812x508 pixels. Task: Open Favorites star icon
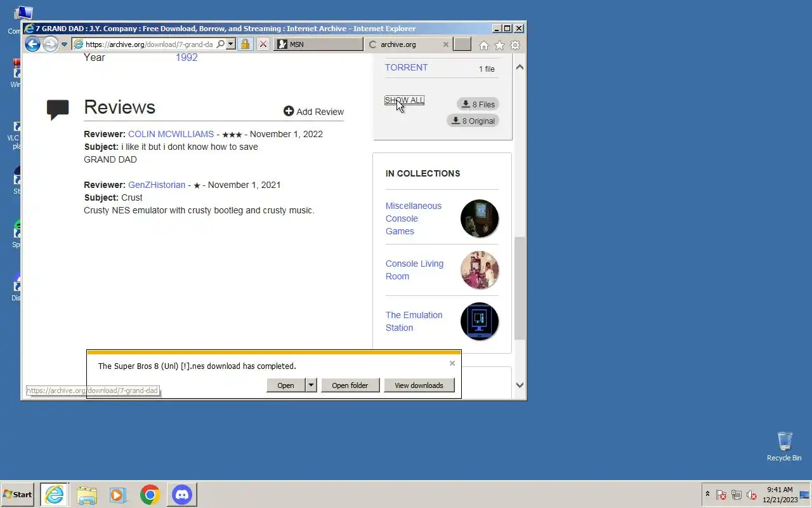[x=499, y=45]
